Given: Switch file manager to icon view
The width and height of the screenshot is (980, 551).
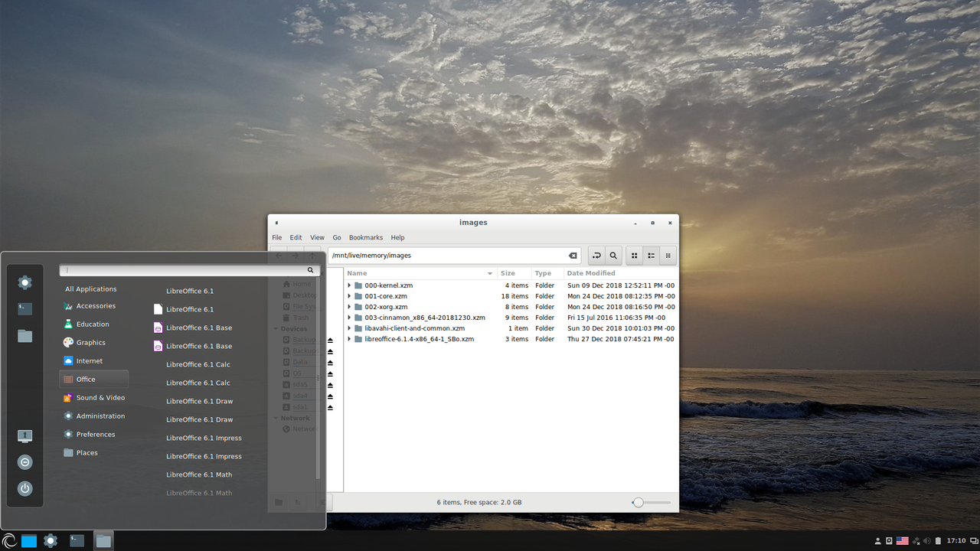Looking at the screenshot, I should 634,256.
